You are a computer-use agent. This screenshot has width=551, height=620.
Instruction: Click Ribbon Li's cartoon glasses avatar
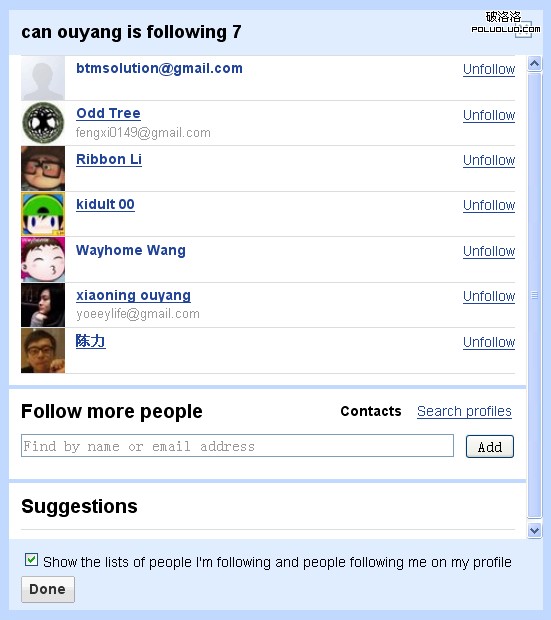pyautogui.click(x=43, y=168)
